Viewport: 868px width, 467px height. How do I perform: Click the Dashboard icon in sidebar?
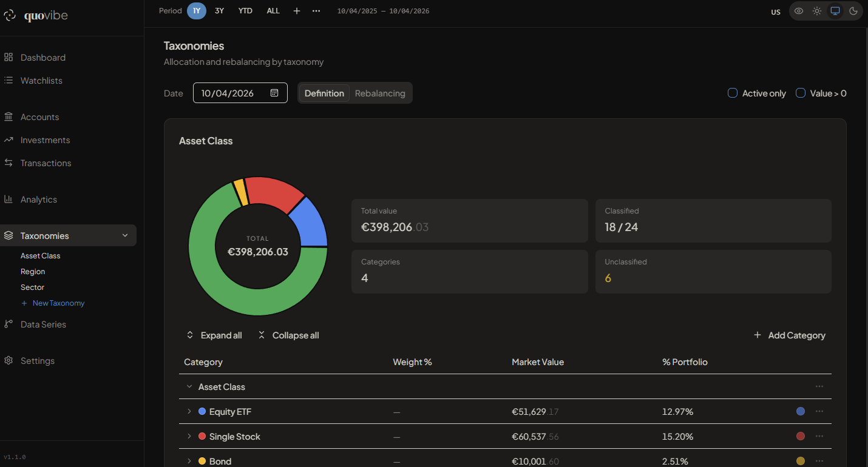8,58
